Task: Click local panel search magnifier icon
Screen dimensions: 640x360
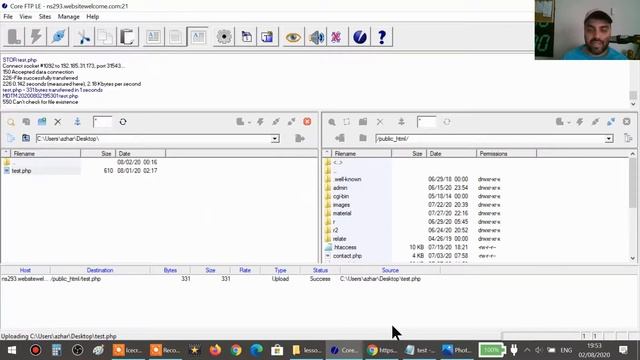Action: [x=11, y=122]
